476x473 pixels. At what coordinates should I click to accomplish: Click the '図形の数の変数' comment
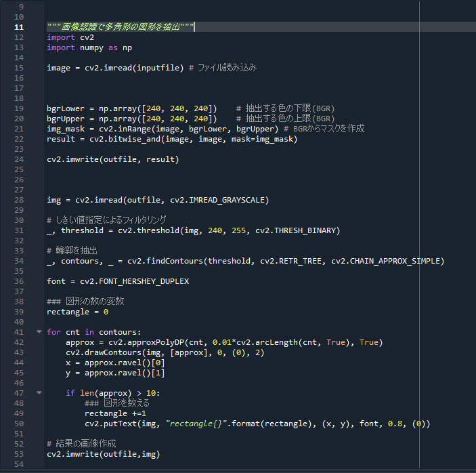pos(95,301)
